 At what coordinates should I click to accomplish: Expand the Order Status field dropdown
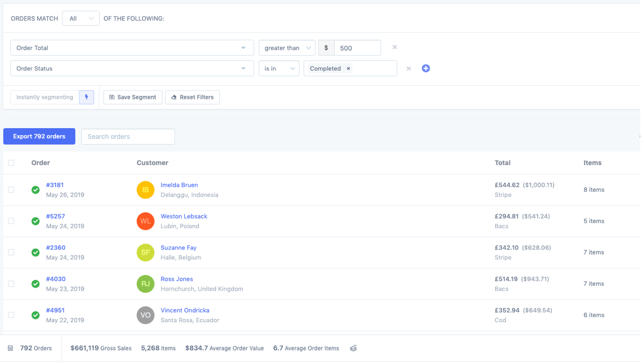[132, 68]
